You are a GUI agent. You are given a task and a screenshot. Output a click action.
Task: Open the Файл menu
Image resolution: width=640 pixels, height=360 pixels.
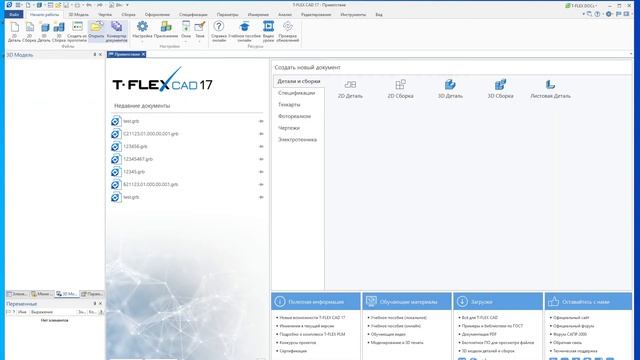[x=14, y=14]
